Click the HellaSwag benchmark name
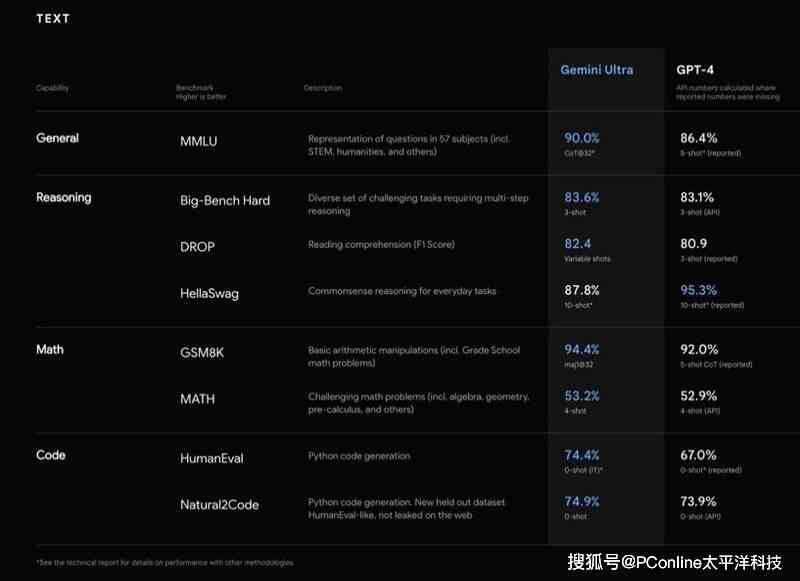 coord(209,294)
